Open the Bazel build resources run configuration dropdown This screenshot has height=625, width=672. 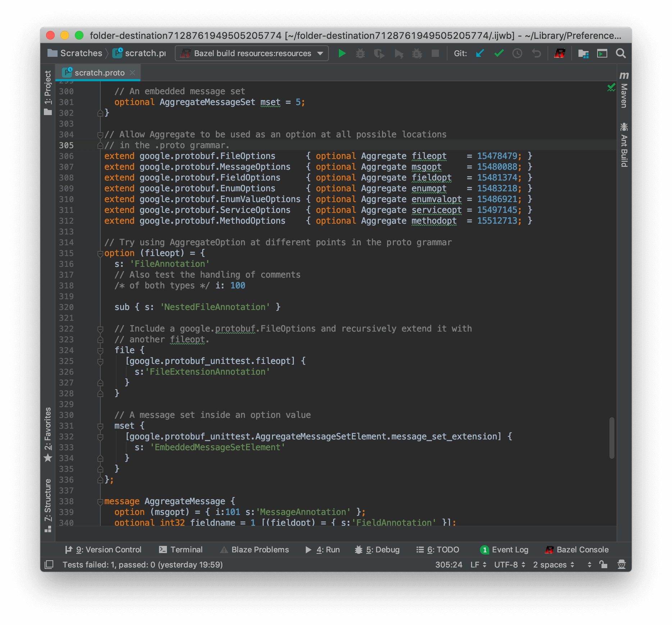tap(251, 53)
